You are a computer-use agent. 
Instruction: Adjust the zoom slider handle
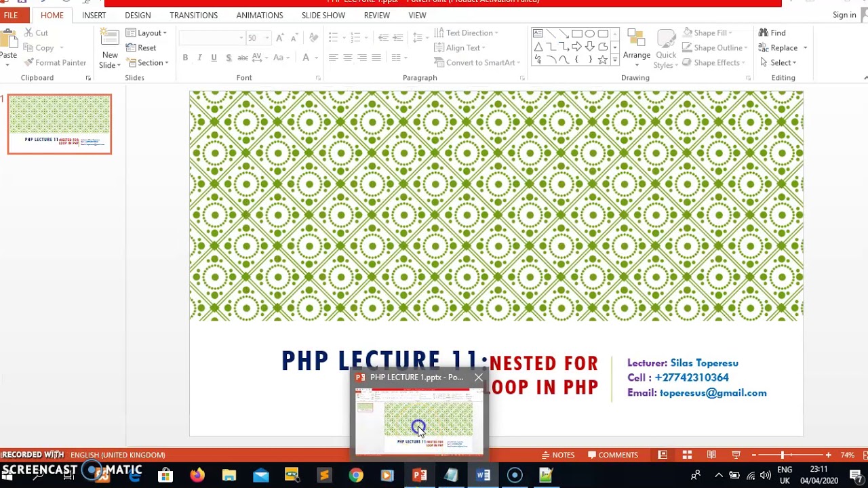pos(782,455)
